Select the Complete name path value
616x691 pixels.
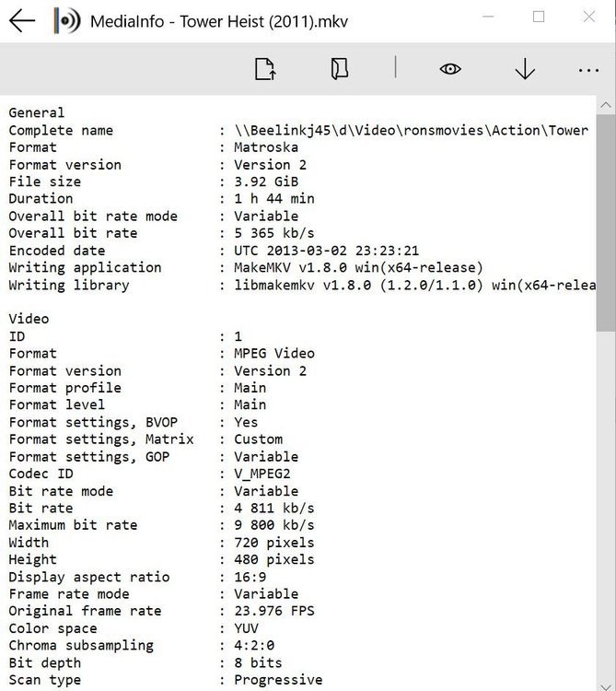tap(411, 130)
